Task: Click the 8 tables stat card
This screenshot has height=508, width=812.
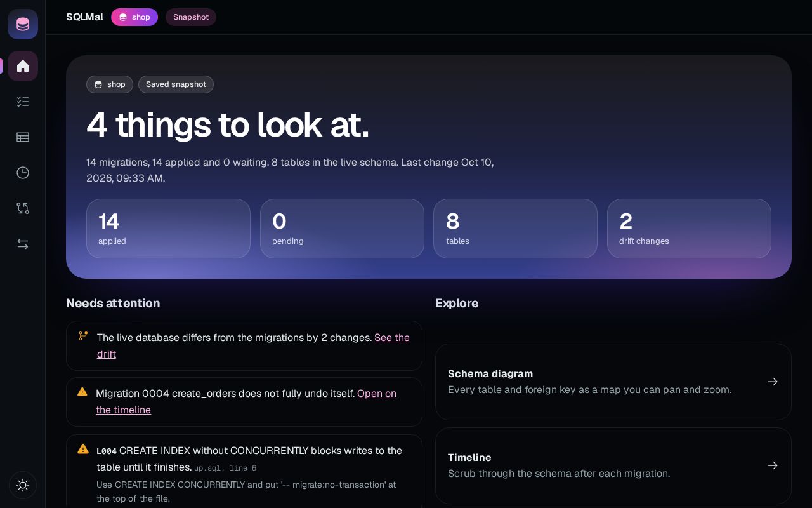Action: click(515, 229)
